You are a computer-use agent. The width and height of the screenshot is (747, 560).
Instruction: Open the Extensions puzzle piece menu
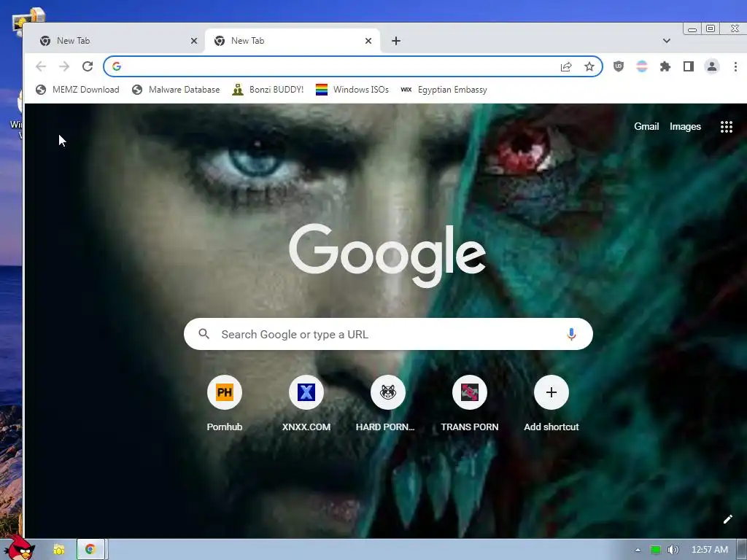pyautogui.click(x=665, y=66)
